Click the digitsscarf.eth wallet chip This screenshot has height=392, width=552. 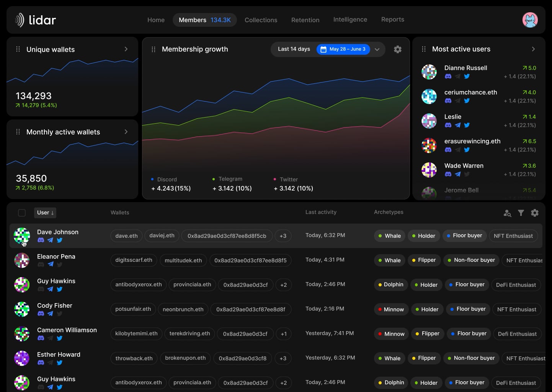coord(134,260)
